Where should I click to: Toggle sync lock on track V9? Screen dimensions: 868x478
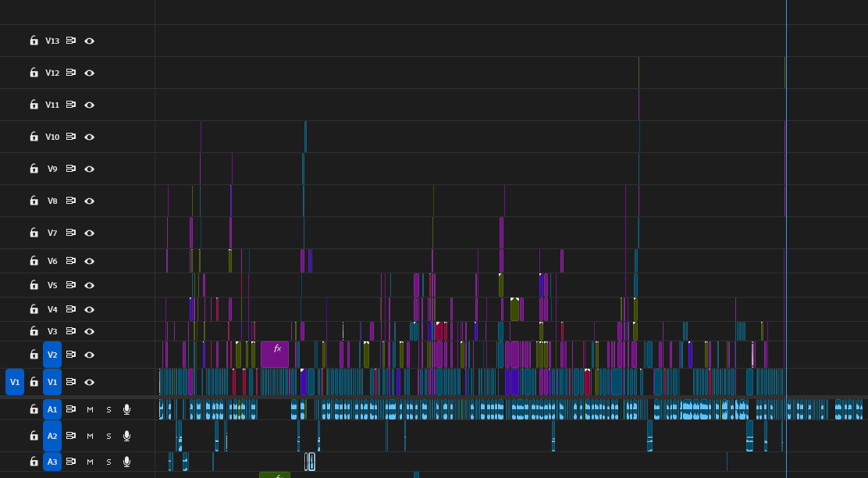pos(71,169)
